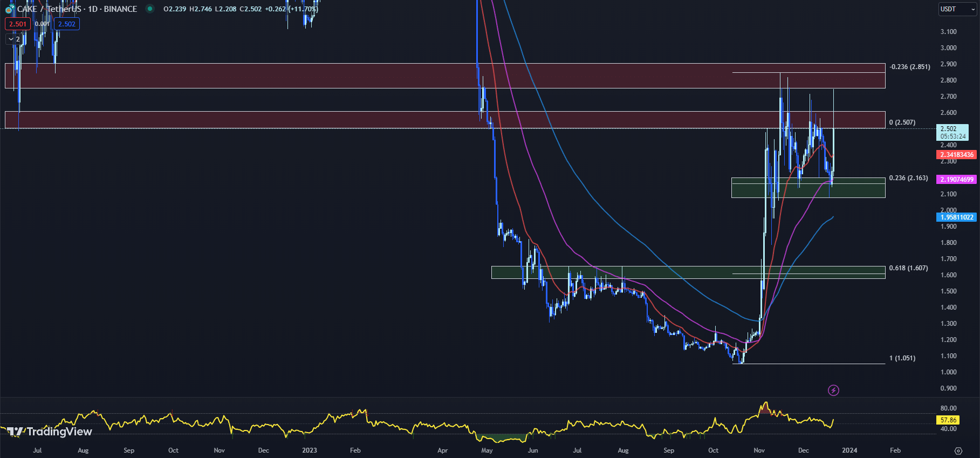Viewport: 980px width, 458px height.
Task: Click the CAKE coin logo icon
Action: [x=9, y=9]
